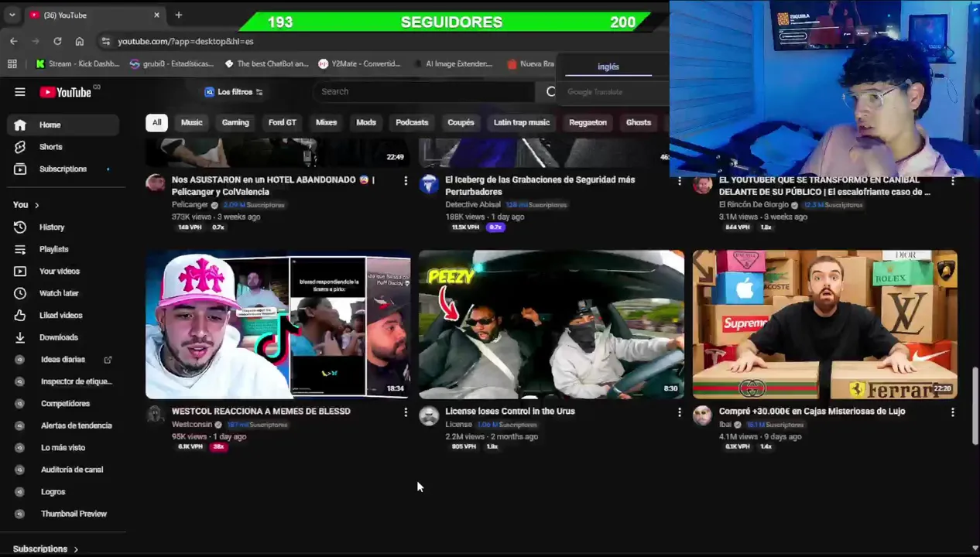This screenshot has width=980, height=557.
Task: Expand the Subscriptions section at sidebar bottom
Action: pyautogui.click(x=46, y=548)
